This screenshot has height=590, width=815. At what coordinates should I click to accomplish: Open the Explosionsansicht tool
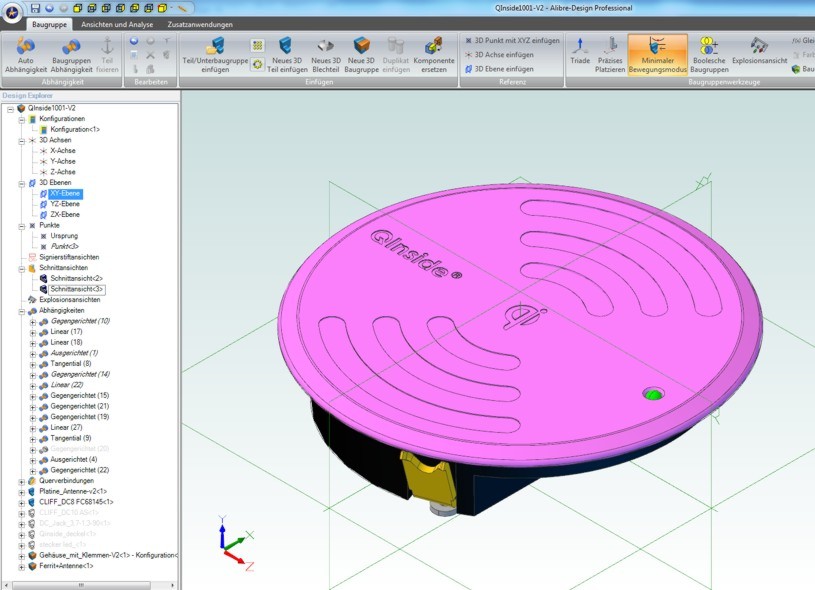coord(759,51)
